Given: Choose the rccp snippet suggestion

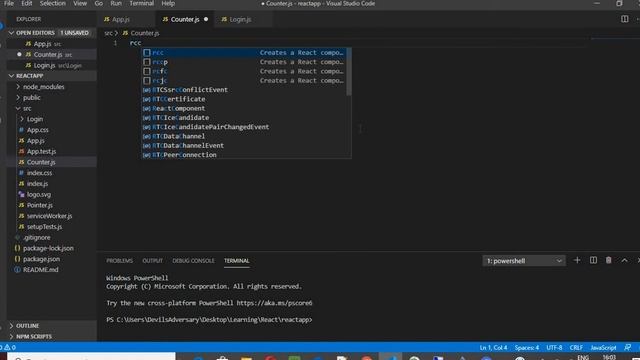Looking at the screenshot, I should click(x=244, y=62).
